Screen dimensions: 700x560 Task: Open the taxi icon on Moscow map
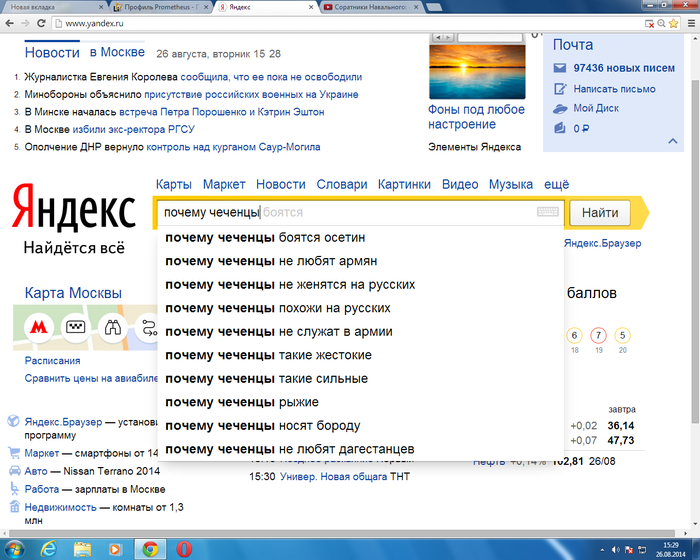pos(75,328)
